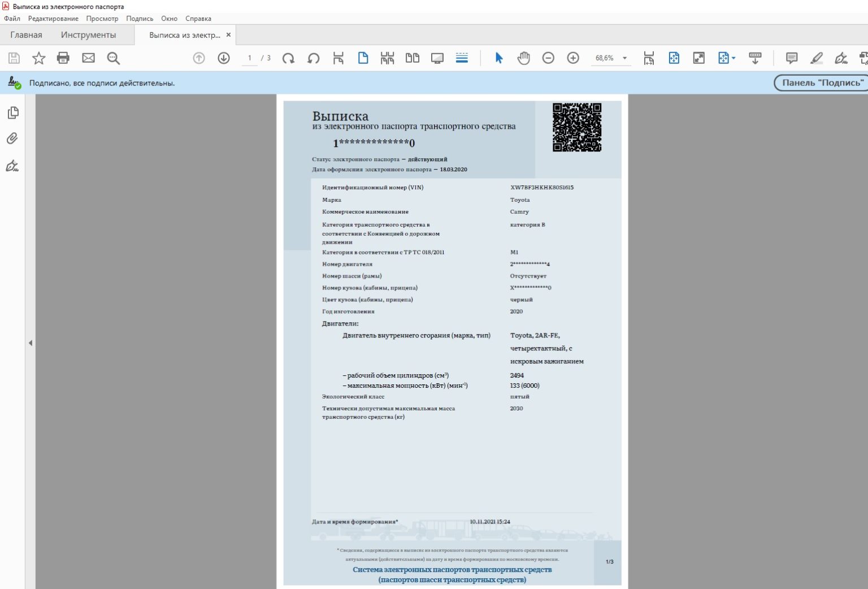Switch to the Главная tab
This screenshot has height=589, width=868.
click(26, 35)
